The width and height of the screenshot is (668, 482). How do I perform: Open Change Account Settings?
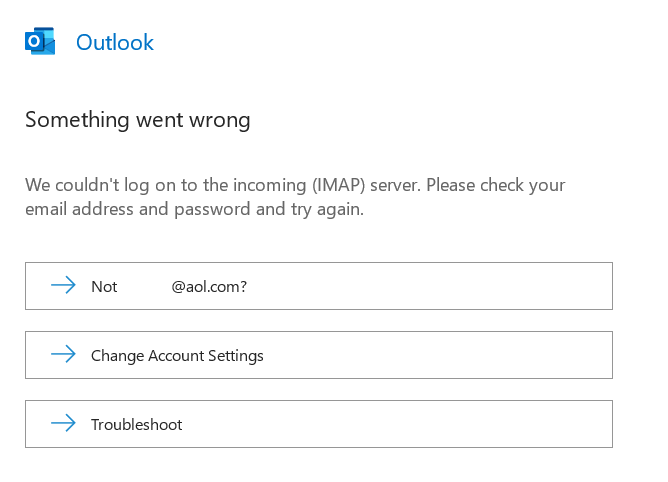319,355
